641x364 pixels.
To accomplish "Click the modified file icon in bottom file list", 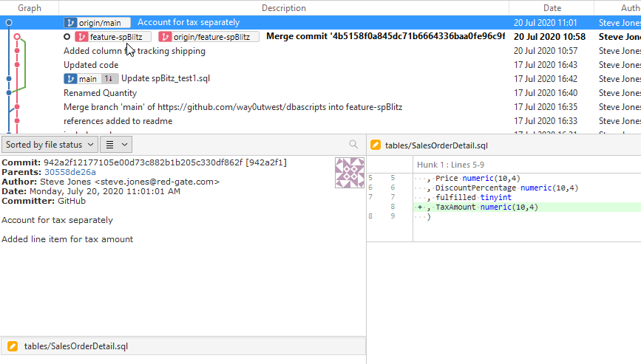I will 13,346.
